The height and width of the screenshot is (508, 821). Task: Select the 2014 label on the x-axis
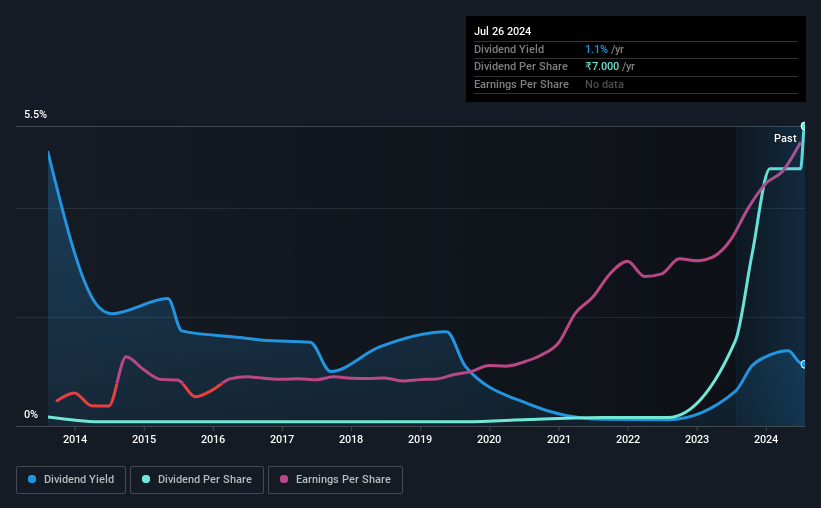point(75,439)
